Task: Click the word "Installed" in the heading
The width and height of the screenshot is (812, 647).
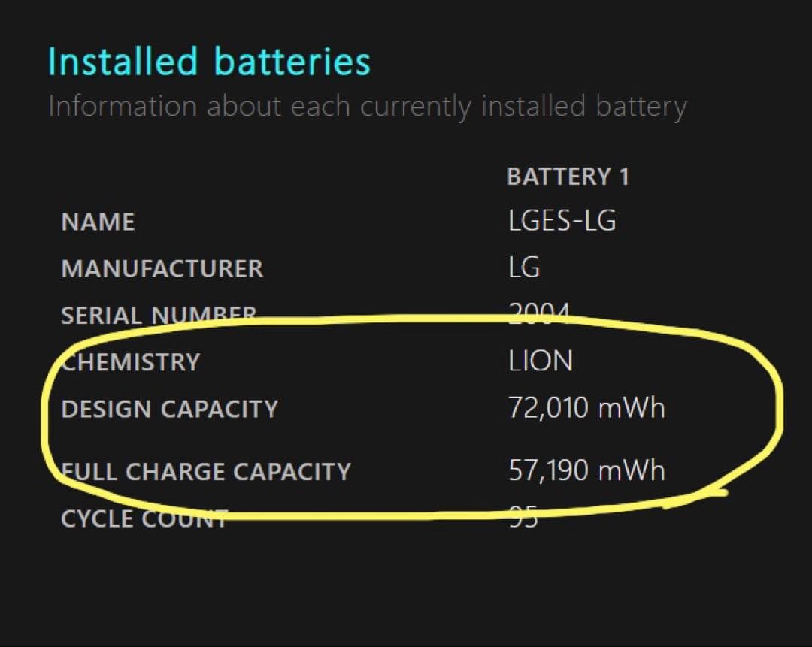Action: [x=123, y=62]
